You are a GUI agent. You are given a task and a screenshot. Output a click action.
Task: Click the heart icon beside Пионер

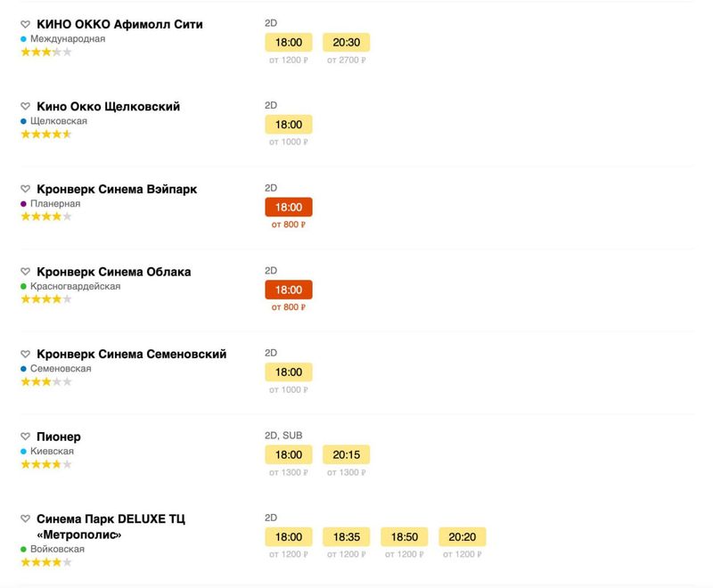[26, 437]
